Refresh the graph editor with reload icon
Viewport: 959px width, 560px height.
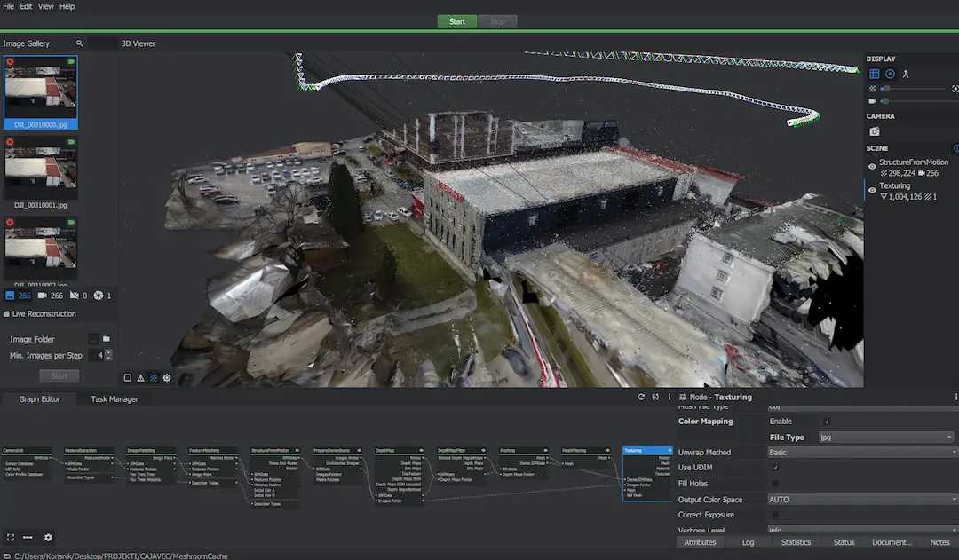(x=641, y=398)
